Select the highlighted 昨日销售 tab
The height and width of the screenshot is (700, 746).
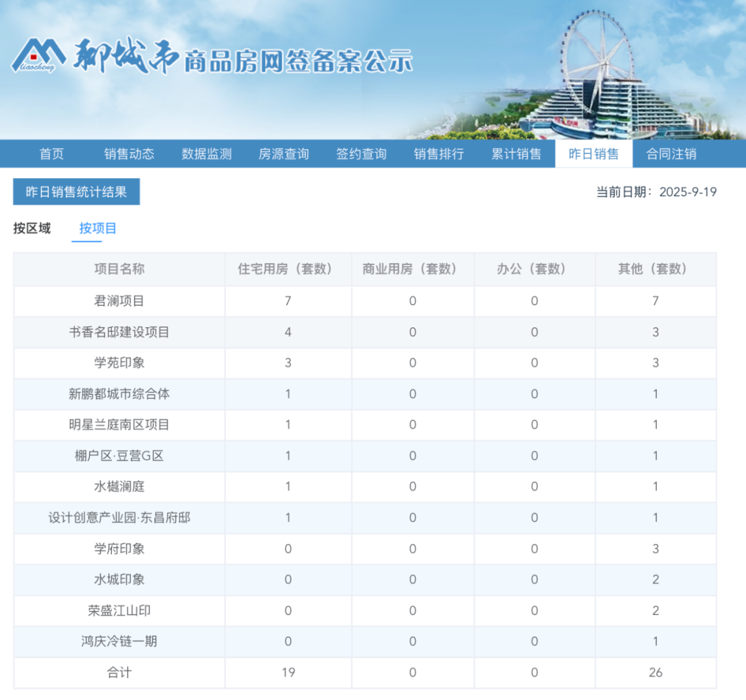[x=594, y=153]
